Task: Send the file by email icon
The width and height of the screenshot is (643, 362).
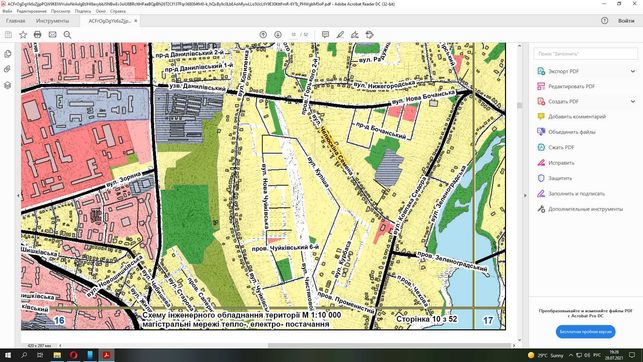Action: 52,35
